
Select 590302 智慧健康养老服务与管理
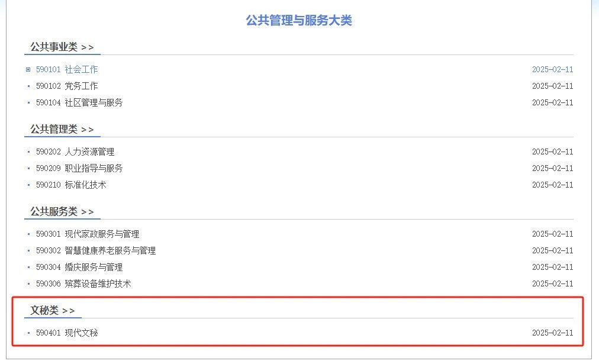[96, 250]
